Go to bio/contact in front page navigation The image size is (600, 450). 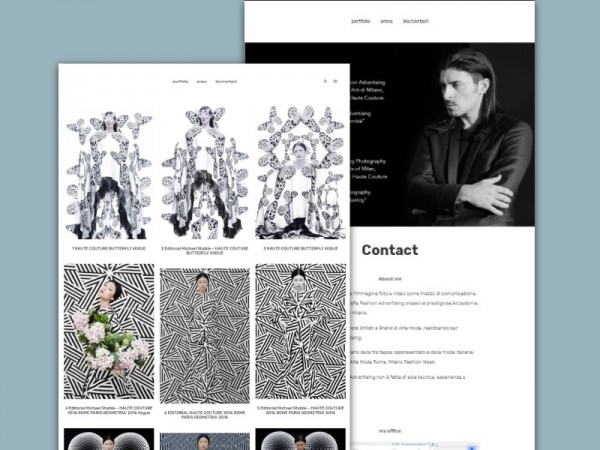click(226, 82)
